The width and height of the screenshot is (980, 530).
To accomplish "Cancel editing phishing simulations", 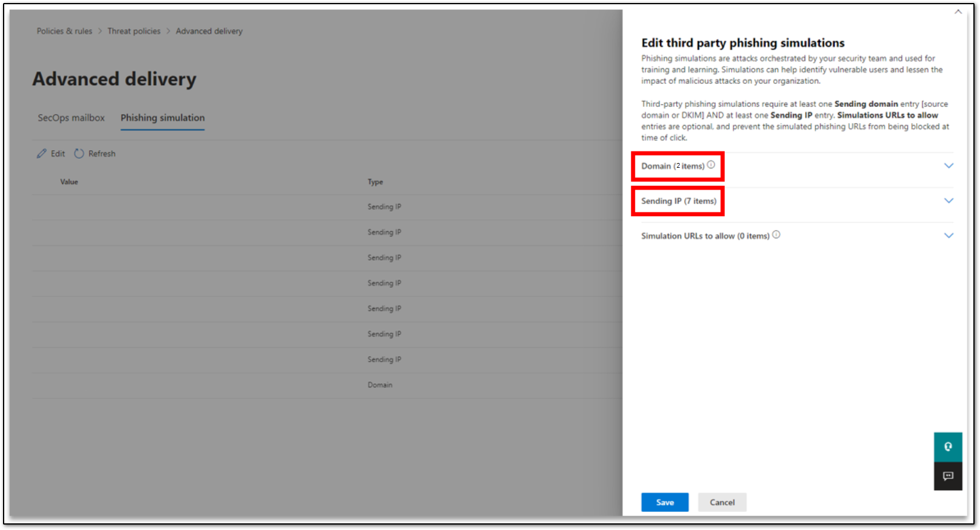I will coord(722,502).
